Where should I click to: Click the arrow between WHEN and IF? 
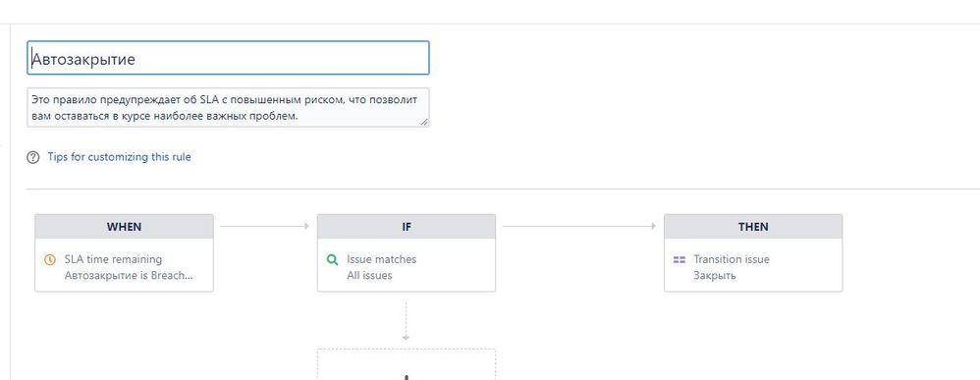(x=265, y=226)
